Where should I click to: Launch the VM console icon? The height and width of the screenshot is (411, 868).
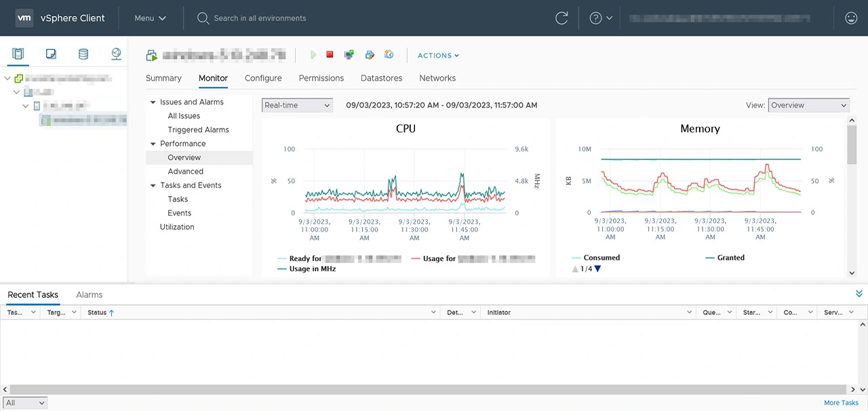coord(349,55)
